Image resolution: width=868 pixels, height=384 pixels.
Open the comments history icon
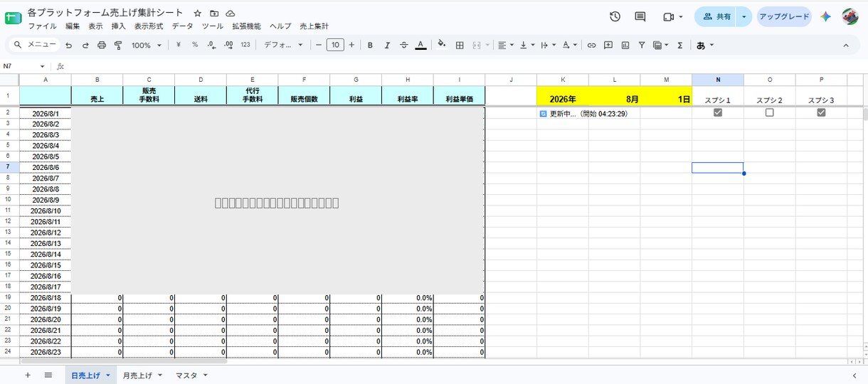pyautogui.click(x=640, y=16)
